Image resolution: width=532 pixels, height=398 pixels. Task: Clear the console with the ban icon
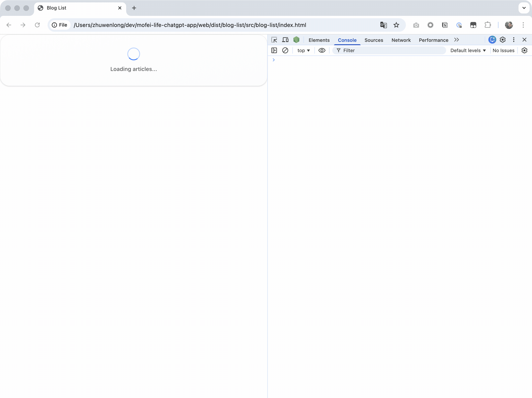tap(285, 51)
